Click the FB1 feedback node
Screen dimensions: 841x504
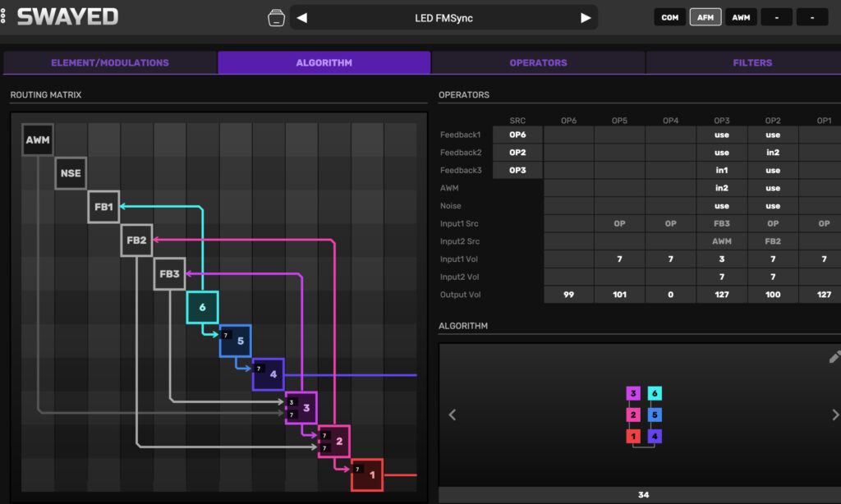pos(103,207)
